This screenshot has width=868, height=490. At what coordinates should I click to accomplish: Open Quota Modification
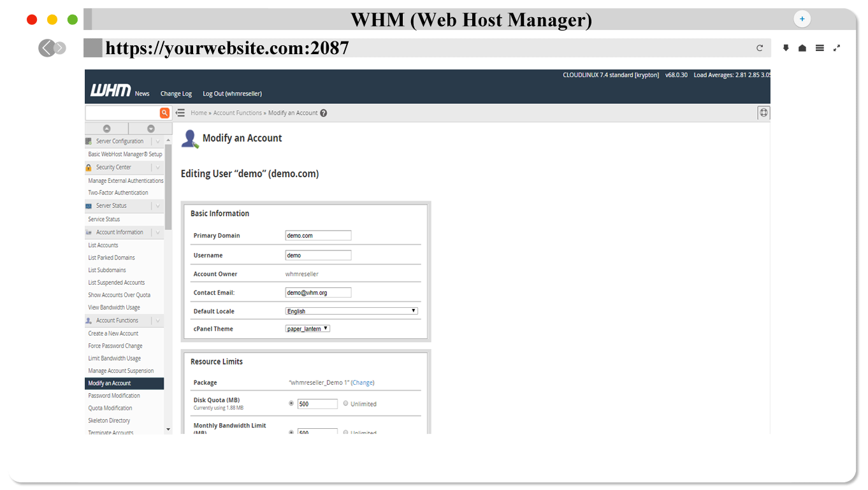[x=110, y=408]
